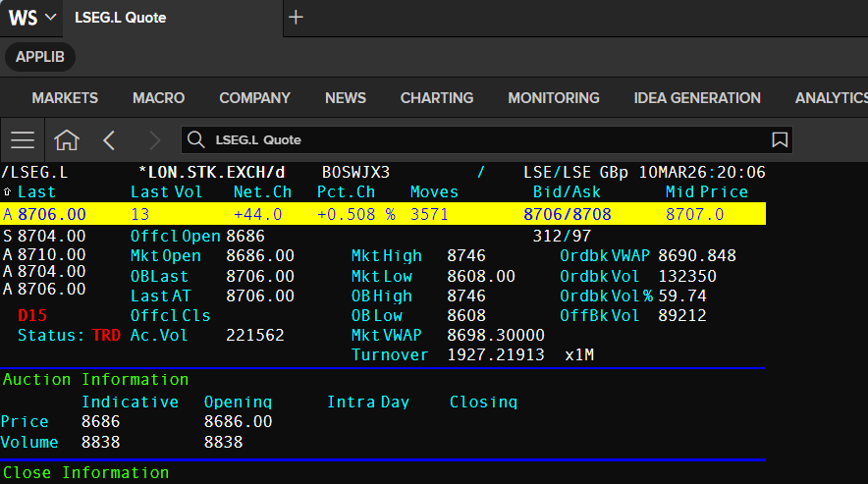Click Mkt VWAP value 8698.30000

click(496, 336)
